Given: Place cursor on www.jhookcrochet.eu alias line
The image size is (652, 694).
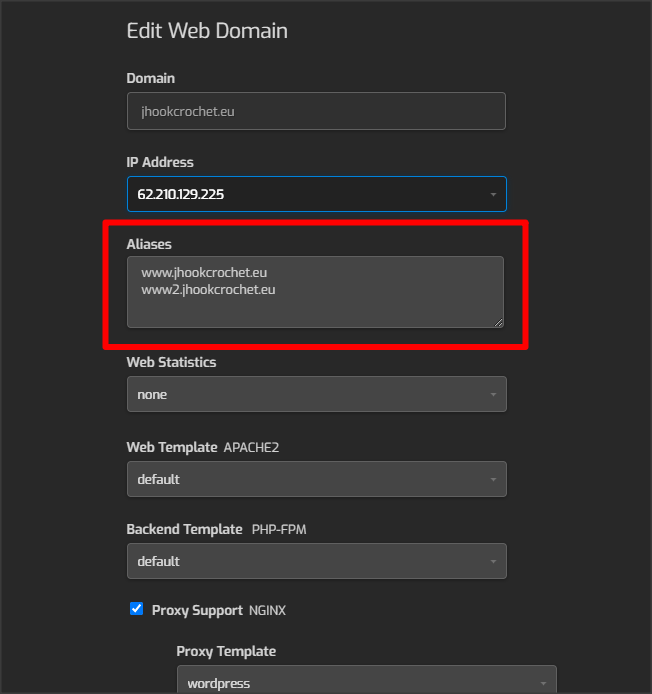Looking at the screenshot, I should [x=204, y=273].
